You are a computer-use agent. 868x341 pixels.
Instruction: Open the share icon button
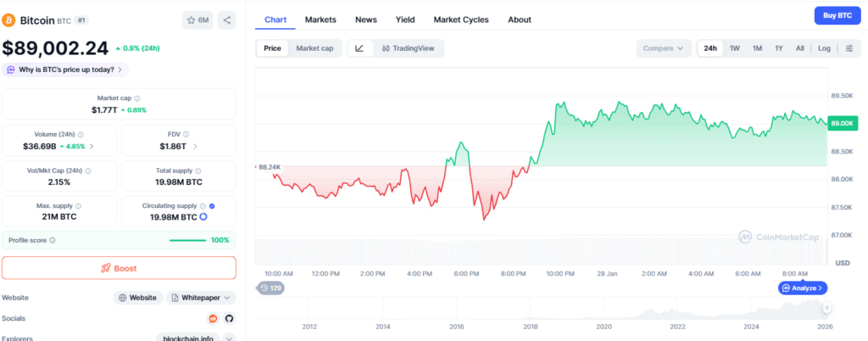pos(227,20)
